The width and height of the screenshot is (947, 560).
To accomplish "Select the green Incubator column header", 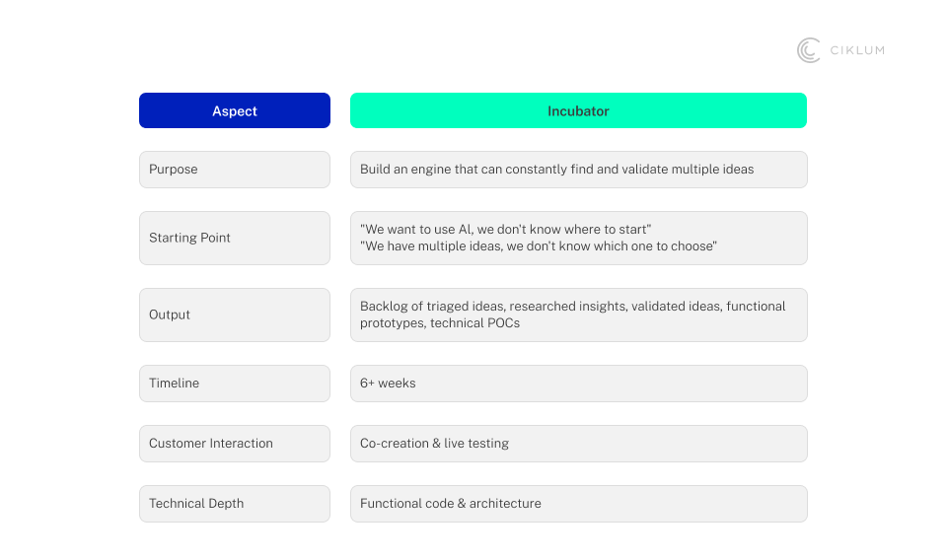I will click(578, 111).
